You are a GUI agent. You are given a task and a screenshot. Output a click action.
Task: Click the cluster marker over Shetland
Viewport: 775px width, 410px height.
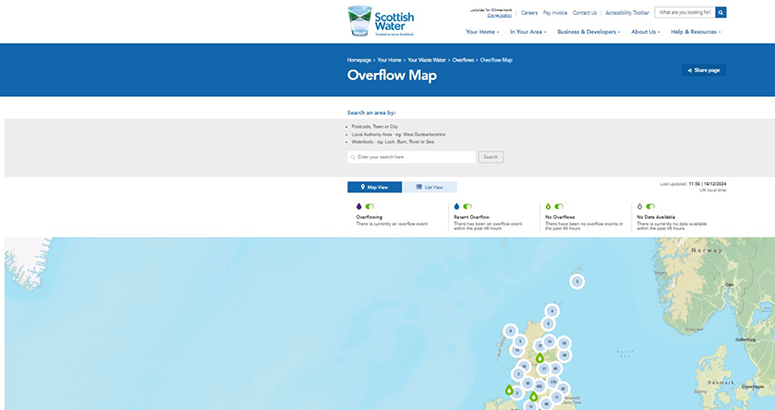pyautogui.click(x=576, y=282)
